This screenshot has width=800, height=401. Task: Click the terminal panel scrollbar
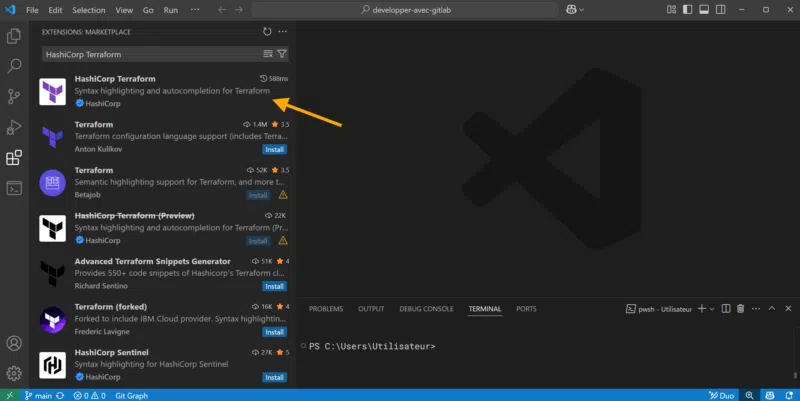click(x=795, y=375)
